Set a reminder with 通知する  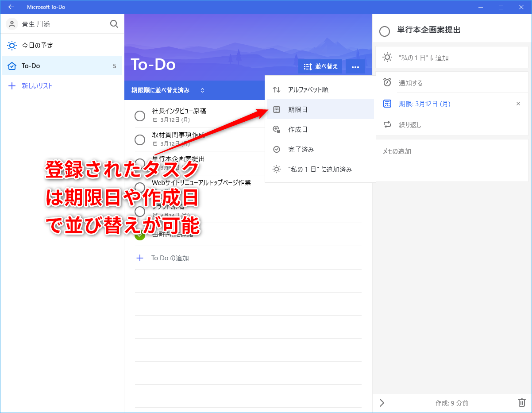[451, 83]
